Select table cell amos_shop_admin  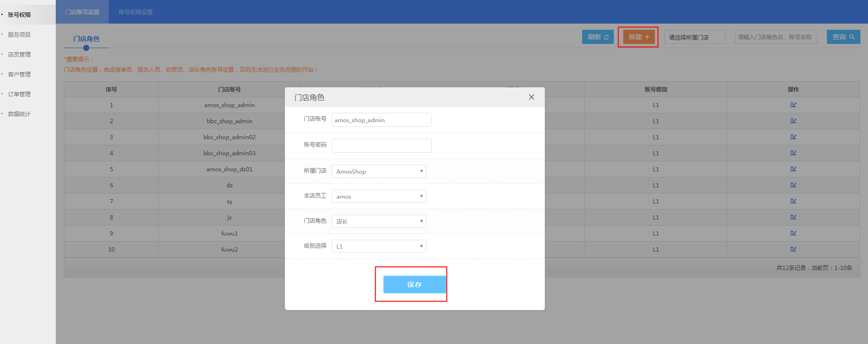tap(229, 105)
